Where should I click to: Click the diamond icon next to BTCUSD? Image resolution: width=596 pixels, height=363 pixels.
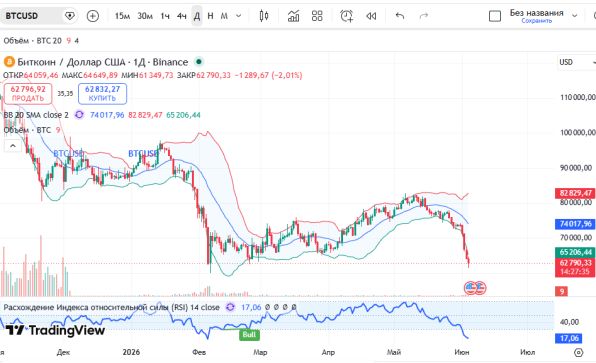70,16
